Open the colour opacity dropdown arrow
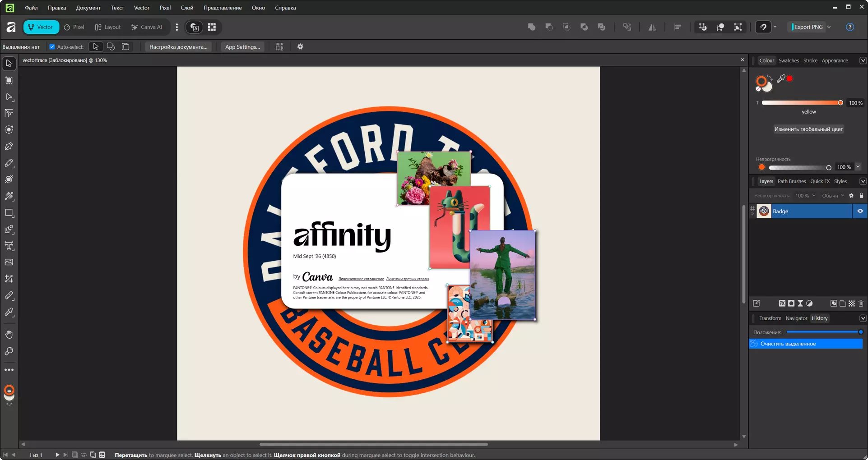The image size is (868, 460). (x=858, y=167)
